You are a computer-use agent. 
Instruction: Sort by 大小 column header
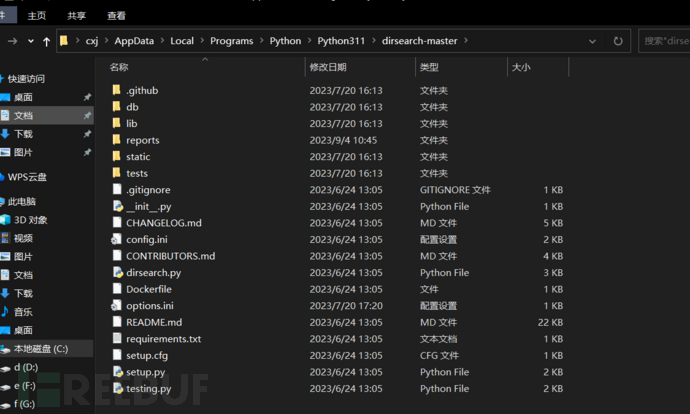[521, 67]
